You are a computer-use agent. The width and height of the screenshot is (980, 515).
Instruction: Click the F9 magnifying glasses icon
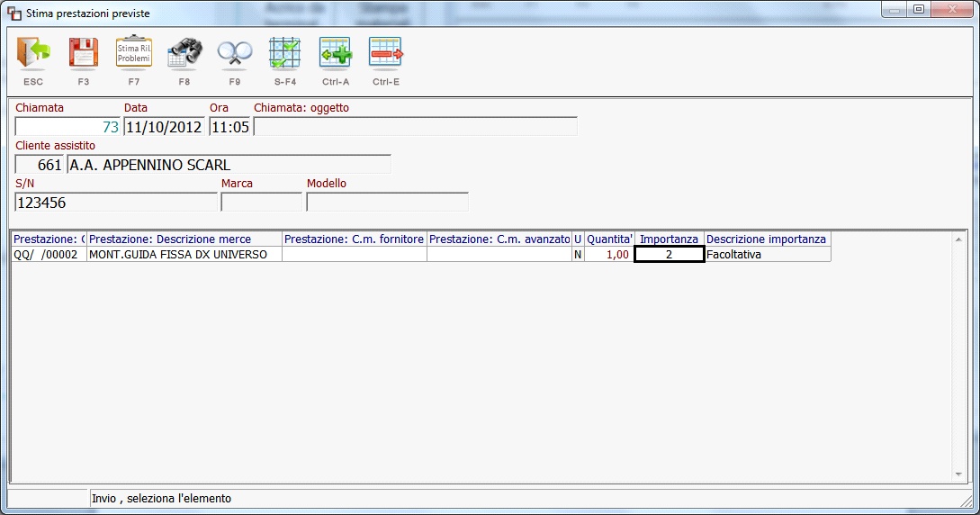pos(234,53)
